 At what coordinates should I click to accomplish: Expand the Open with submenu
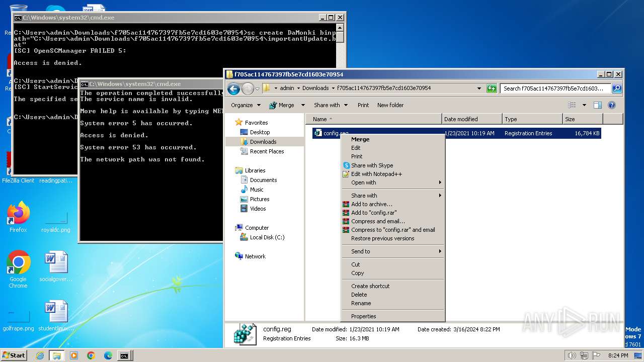click(393, 183)
